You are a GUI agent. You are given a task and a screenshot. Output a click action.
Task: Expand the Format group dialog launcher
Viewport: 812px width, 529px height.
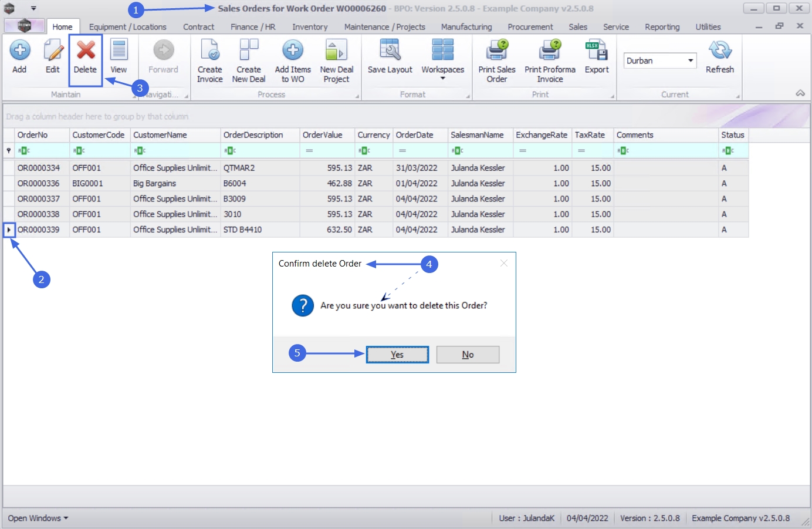pos(468,96)
